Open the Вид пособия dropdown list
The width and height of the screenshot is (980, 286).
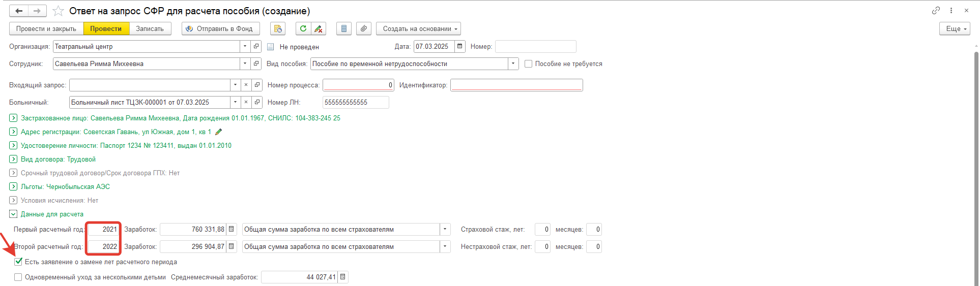click(x=513, y=63)
